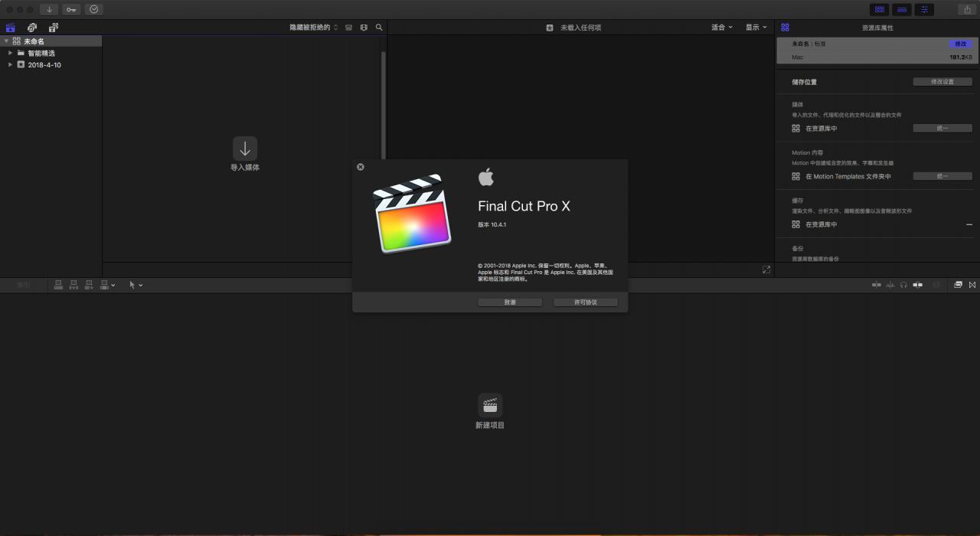This screenshot has height=536, width=980.
Task: Click the 未载入任何项 viewer title
Action: pyautogui.click(x=581, y=28)
